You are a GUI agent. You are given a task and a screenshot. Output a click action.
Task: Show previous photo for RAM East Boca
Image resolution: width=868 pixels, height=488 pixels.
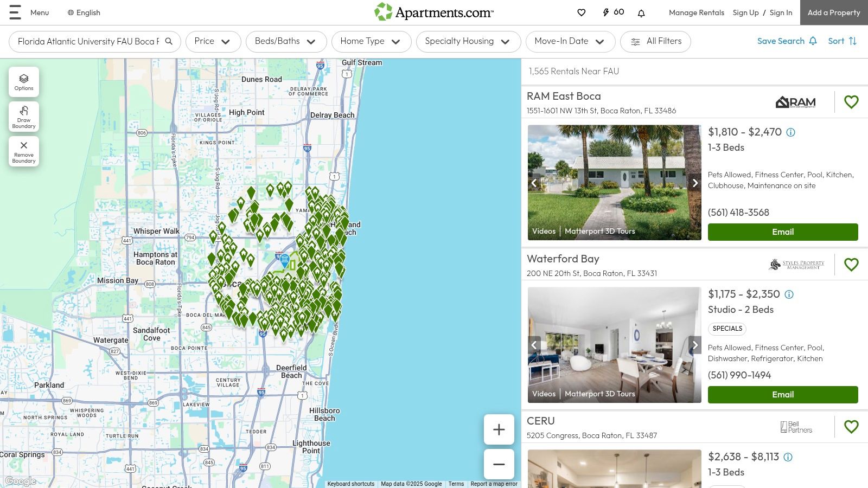534,183
